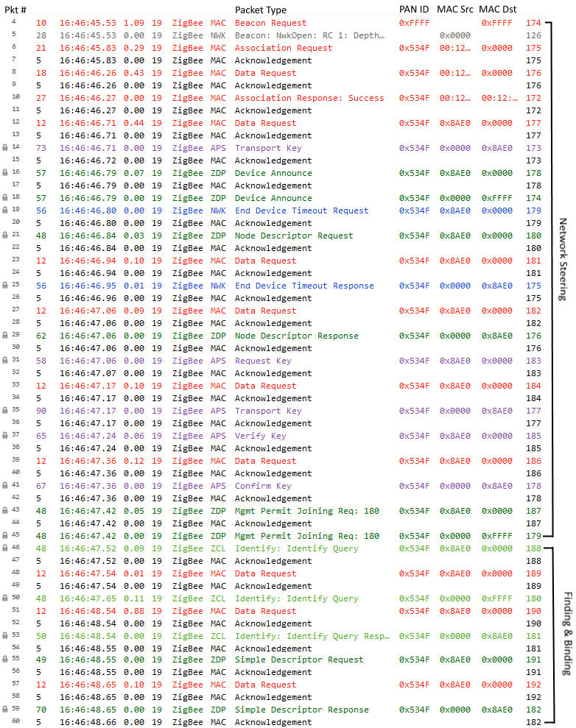This screenshot has height=728, width=576.
Task: Click the PAN ID column header
Action: (413, 10)
